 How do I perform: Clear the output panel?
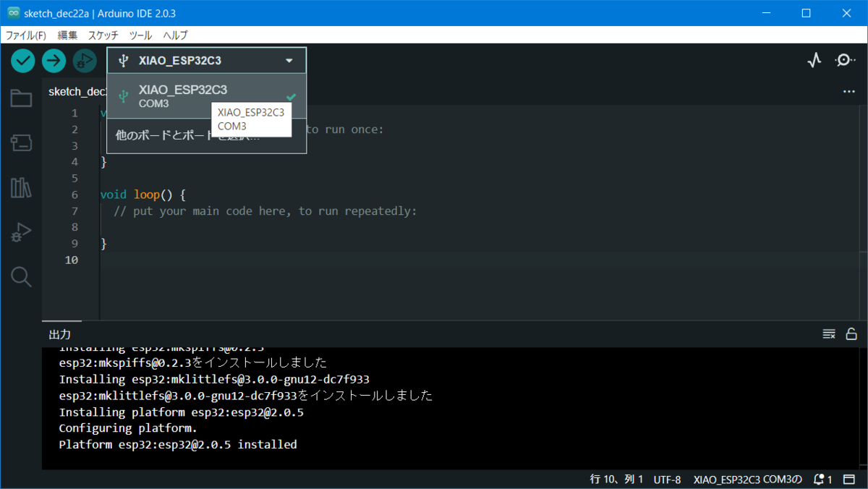tap(829, 334)
